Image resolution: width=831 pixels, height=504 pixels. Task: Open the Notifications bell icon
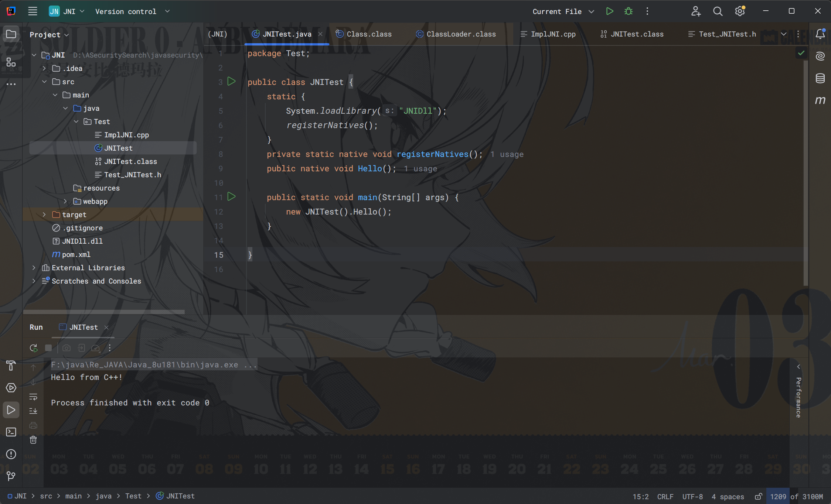click(820, 34)
